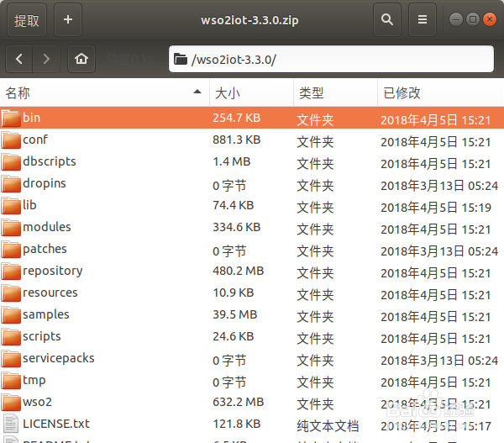Select the lib folder icon
The height and width of the screenshot is (443, 504).
pyautogui.click(x=11, y=206)
